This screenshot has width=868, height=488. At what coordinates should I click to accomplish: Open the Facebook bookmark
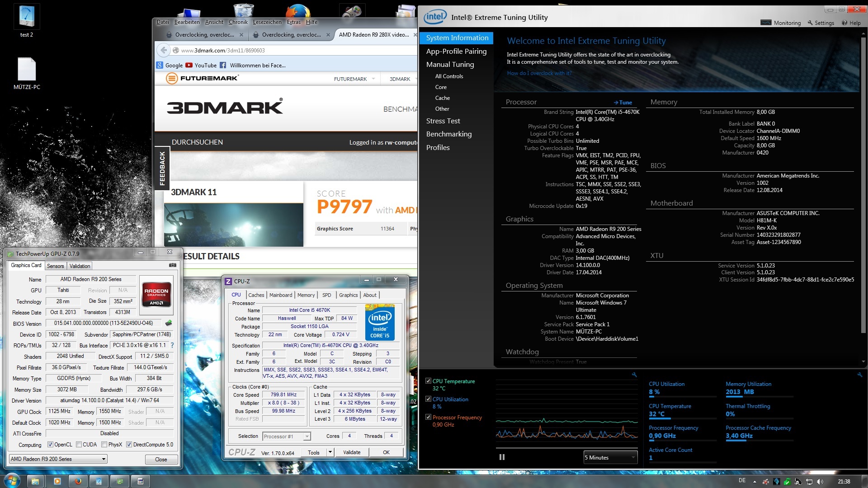253,65
